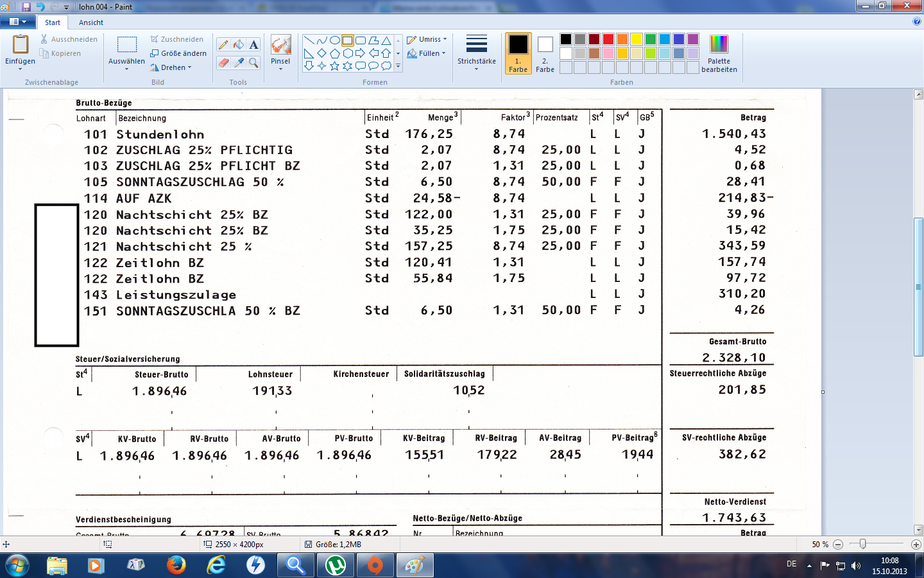Select the Text tool
Image resolution: width=924 pixels, height=578 pixels.
point(254,44)
